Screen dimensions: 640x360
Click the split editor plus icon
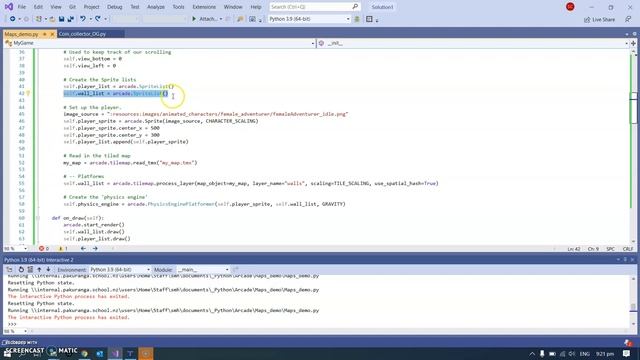pos(633,43)
